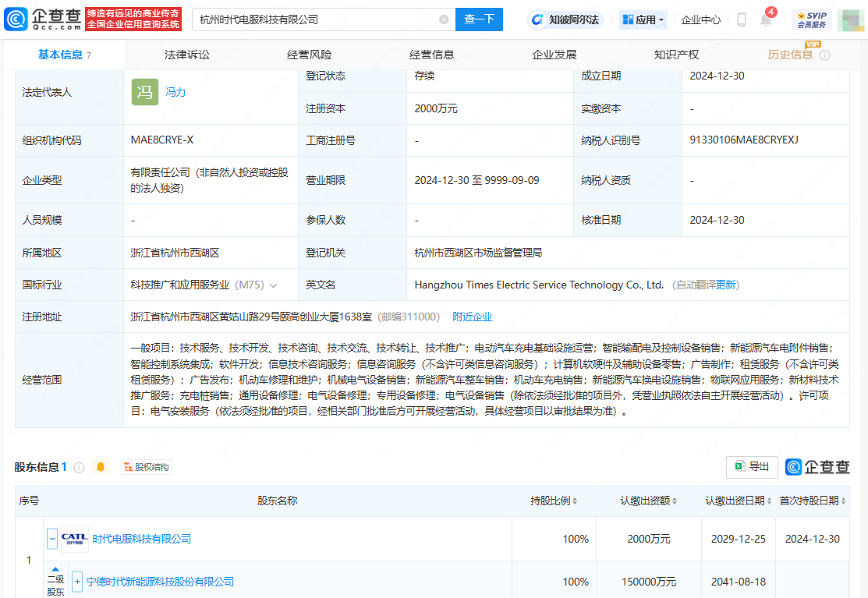The height and width of the screenshot is (598, 868).
Task: Go to 企业中心
Action: tap(701, 20)
